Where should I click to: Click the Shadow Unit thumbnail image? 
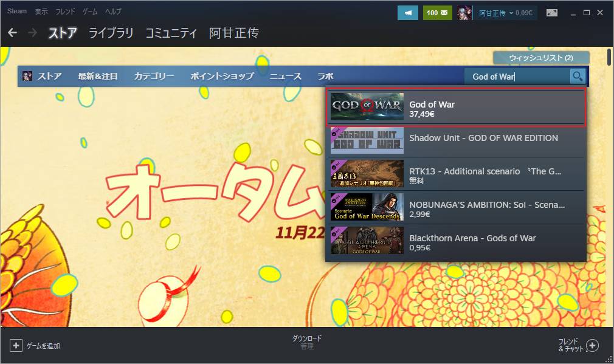[367, 140]
